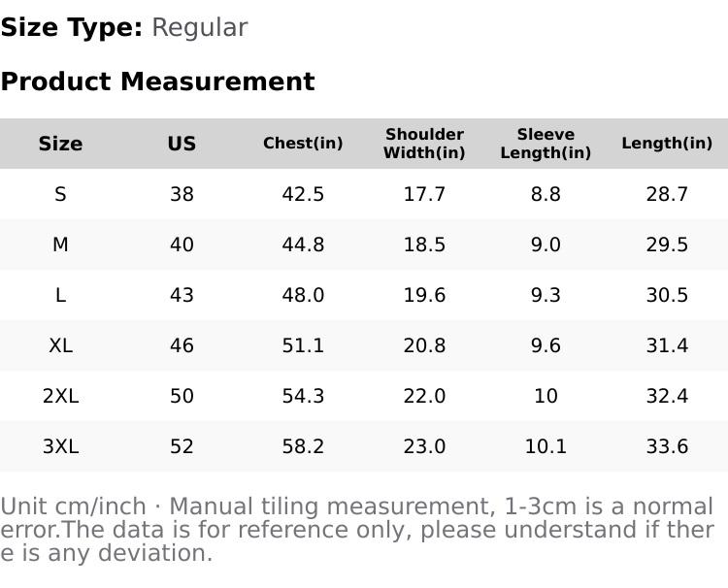Image resolution: width=728 pixels, height=588 pixels.
Task: Click the Sleeve Length(in) header
Action: (546, 144)
